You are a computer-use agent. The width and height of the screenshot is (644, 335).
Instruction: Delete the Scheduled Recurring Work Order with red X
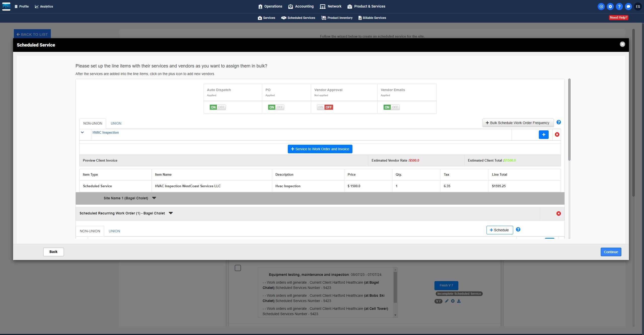(558, 213)
